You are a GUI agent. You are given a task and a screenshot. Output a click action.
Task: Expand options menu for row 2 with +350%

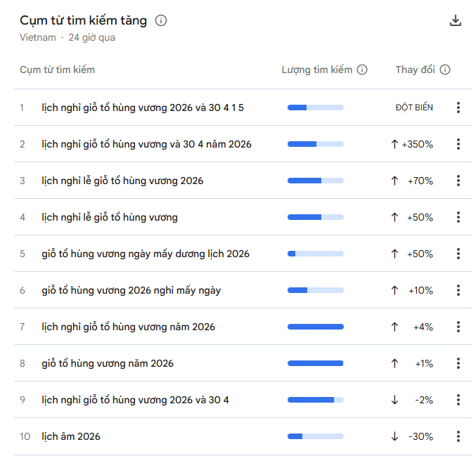[x=458, y=144]
